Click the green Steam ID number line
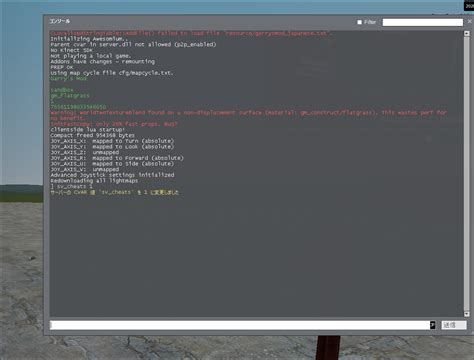 [78, 107]
